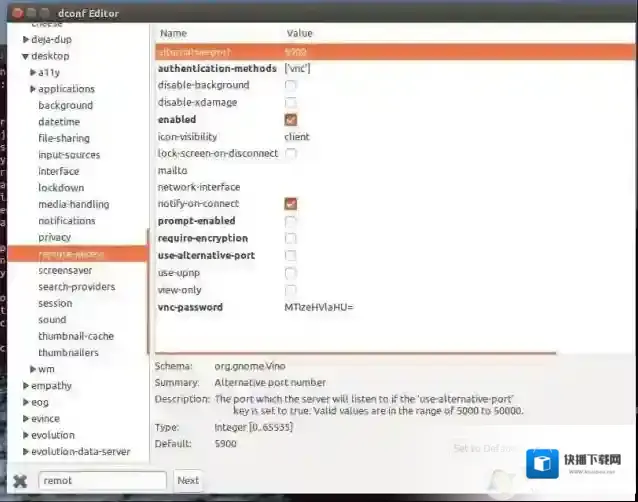Click the Set to Default button
This screenshot has width=638, height=502.
point(487,448)
